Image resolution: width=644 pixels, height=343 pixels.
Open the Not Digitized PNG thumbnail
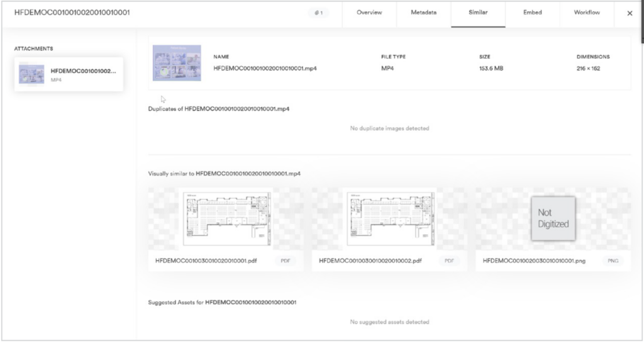tap(553, 218)
